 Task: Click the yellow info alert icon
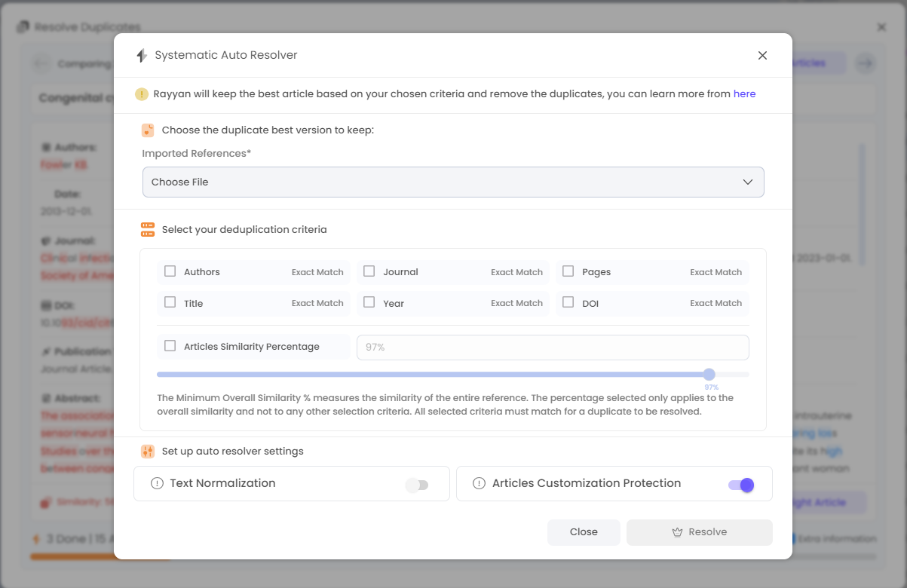click(142, 94)
